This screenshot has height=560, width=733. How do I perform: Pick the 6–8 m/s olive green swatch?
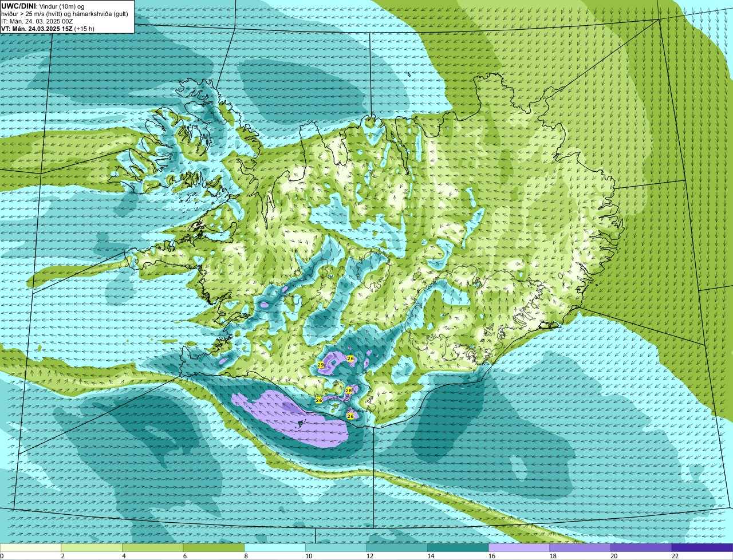point(214,547)
